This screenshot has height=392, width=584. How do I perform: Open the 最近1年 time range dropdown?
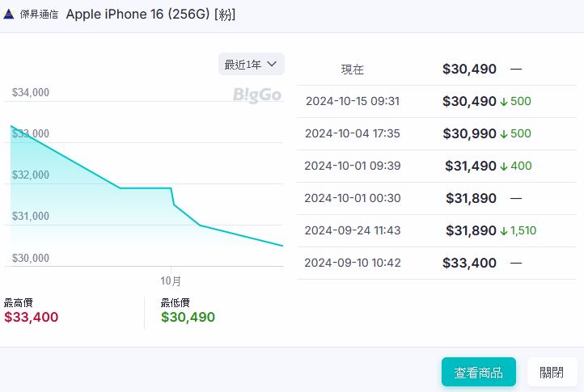click(251, 64)
